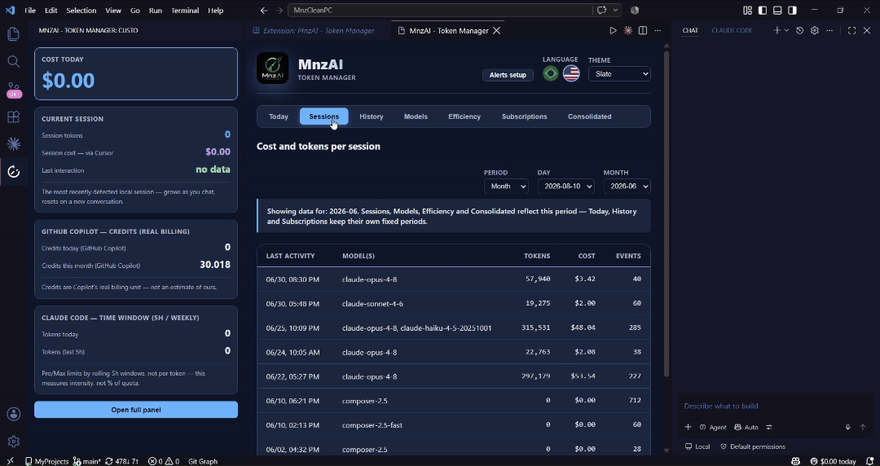This screenshot has width=880, height=466.
Task: Click the Local session target selector
Action: tap(698, 447)
